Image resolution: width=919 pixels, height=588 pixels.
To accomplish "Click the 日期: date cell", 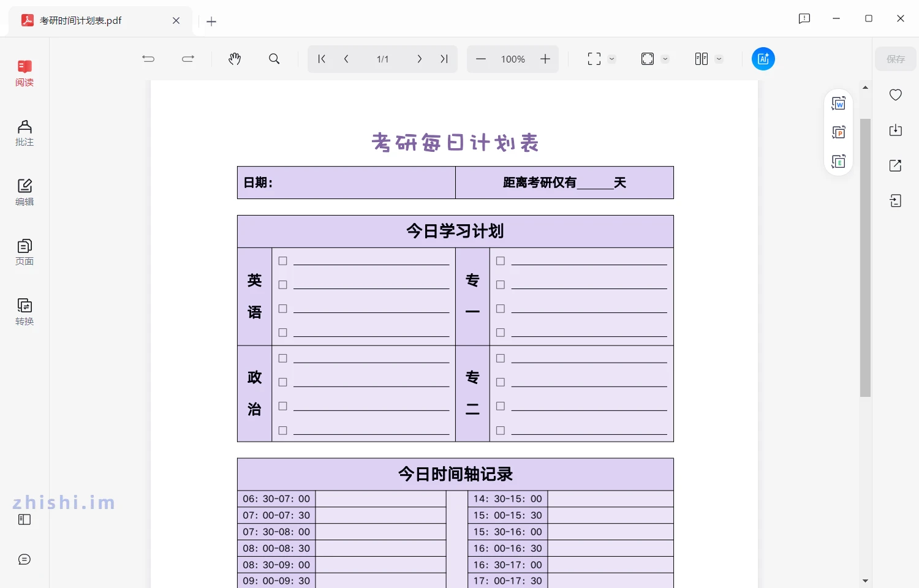I will coord(347,183).
